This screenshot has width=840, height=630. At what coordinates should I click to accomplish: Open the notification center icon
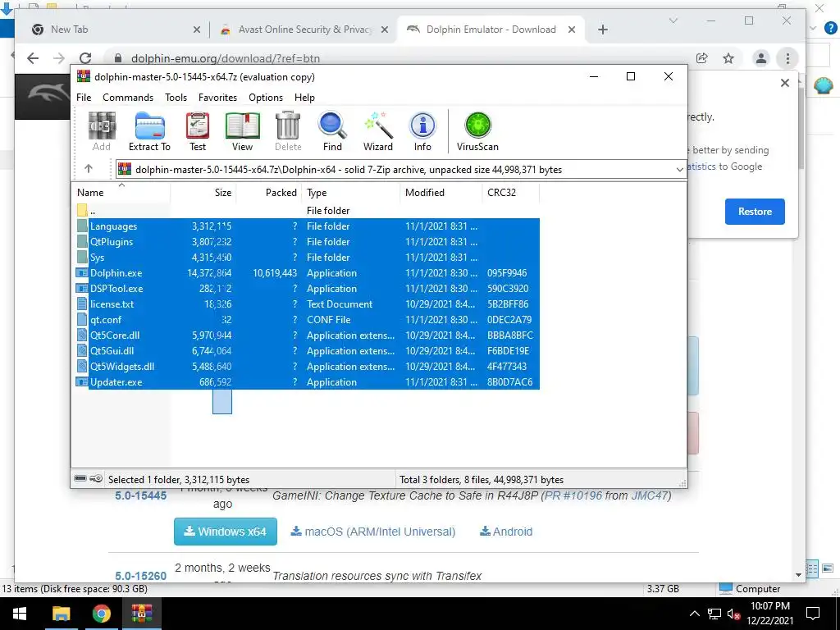[813, 614]
